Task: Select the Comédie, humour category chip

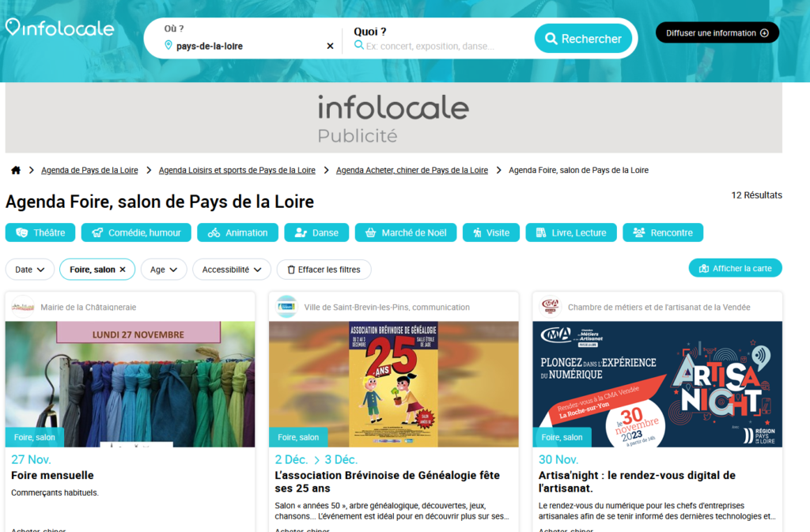Action: (x=136, y=232)
